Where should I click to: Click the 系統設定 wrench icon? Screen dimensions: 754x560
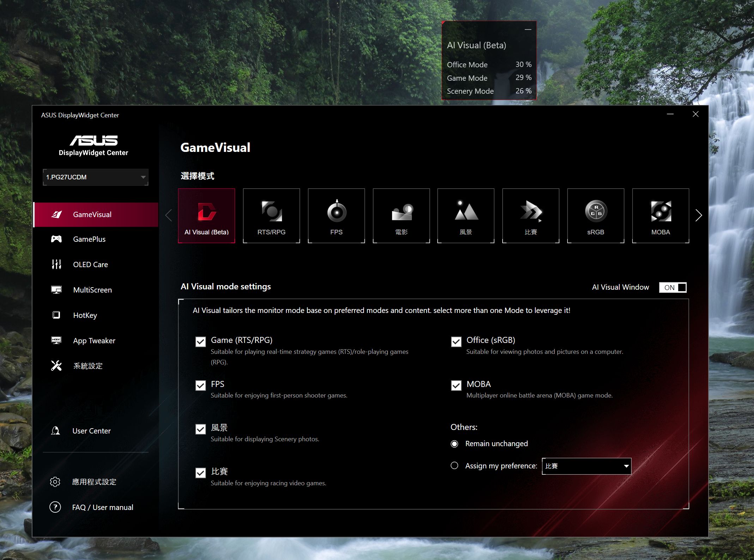point(56,366)
